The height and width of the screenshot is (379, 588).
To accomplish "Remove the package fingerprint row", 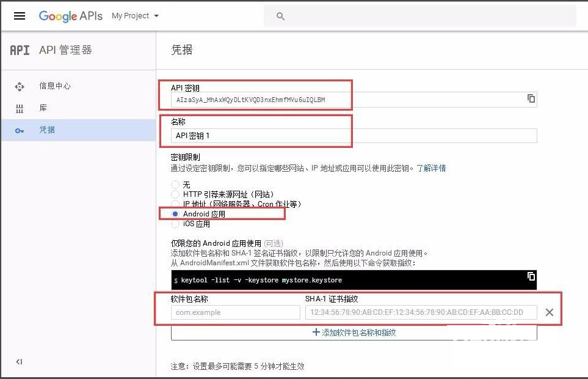I will pyautogui.click(x=550, y=312).
